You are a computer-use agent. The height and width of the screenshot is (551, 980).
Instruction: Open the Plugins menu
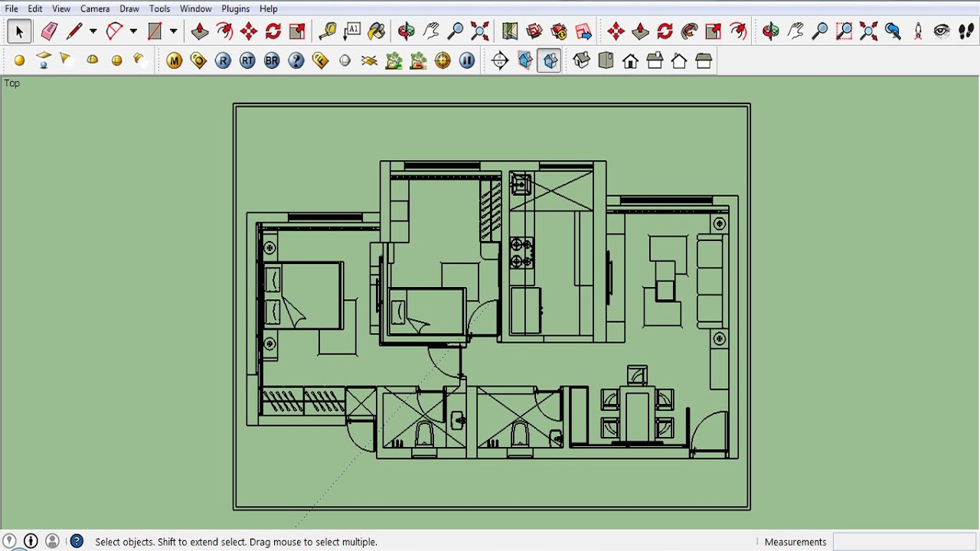coord(235,8)
